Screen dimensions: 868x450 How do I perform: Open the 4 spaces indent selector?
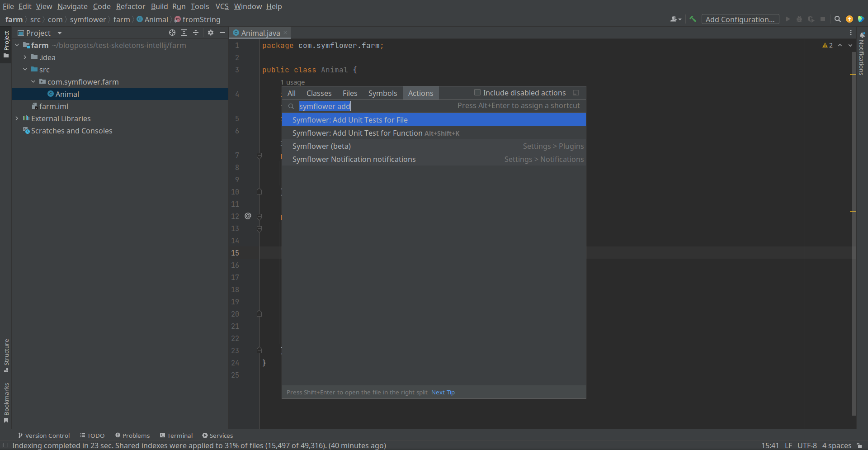pyautogui.click(x=837, y=445)
